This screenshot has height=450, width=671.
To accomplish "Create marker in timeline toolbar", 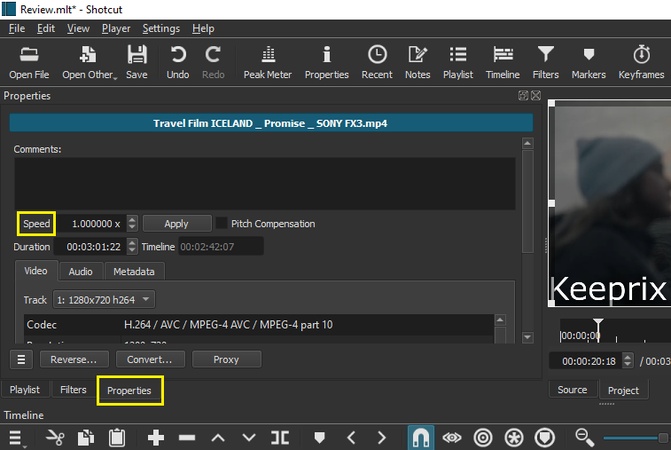I will (319, 438).
